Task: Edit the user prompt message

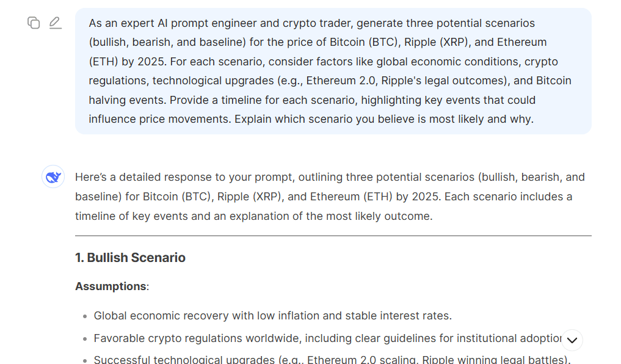Action: click(x=55, y=23)
